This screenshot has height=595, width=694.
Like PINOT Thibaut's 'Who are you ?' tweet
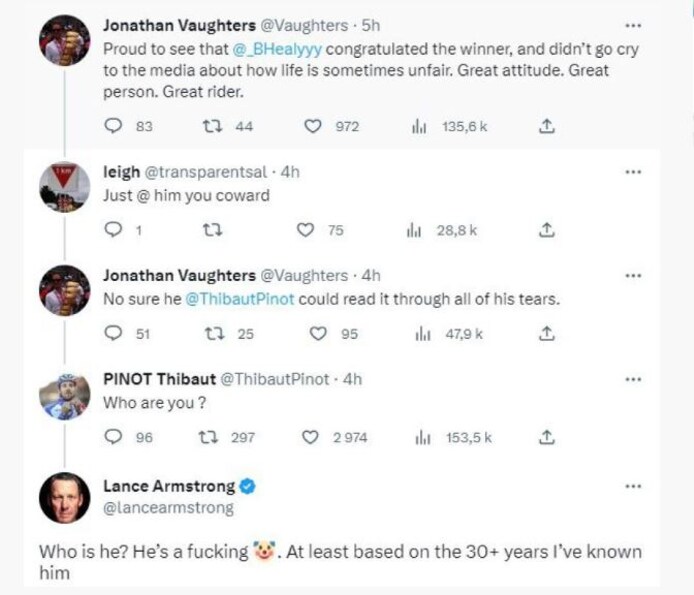pos(311,437)
